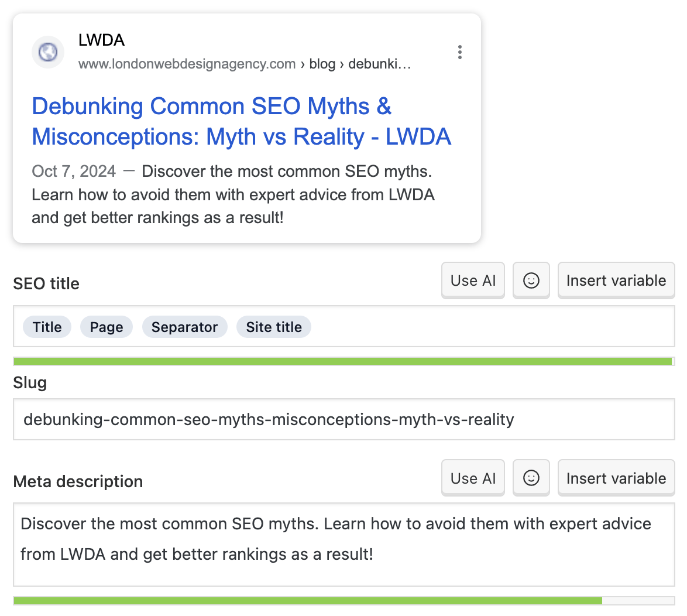Select the Page variable pill
687x616 pixels.
106,327
